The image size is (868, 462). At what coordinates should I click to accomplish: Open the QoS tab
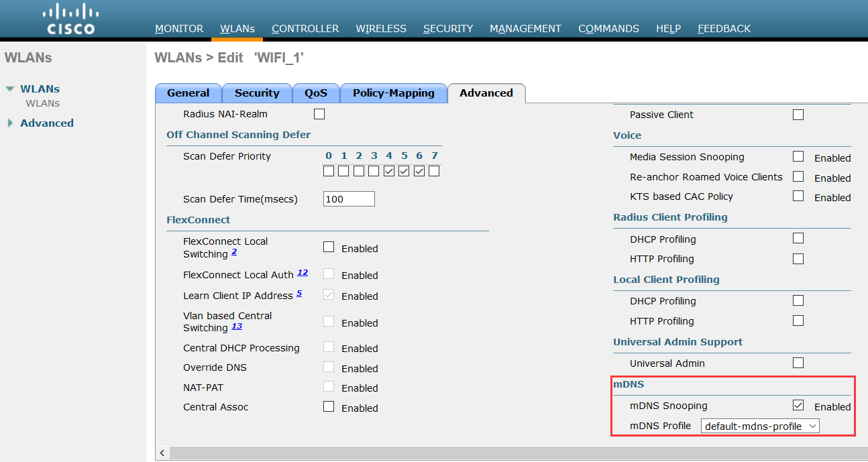pyautogui.click(x=316, y=93)
